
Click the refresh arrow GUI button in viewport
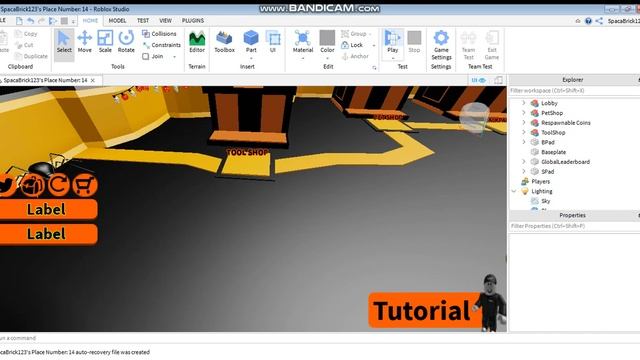pos(59,184)
